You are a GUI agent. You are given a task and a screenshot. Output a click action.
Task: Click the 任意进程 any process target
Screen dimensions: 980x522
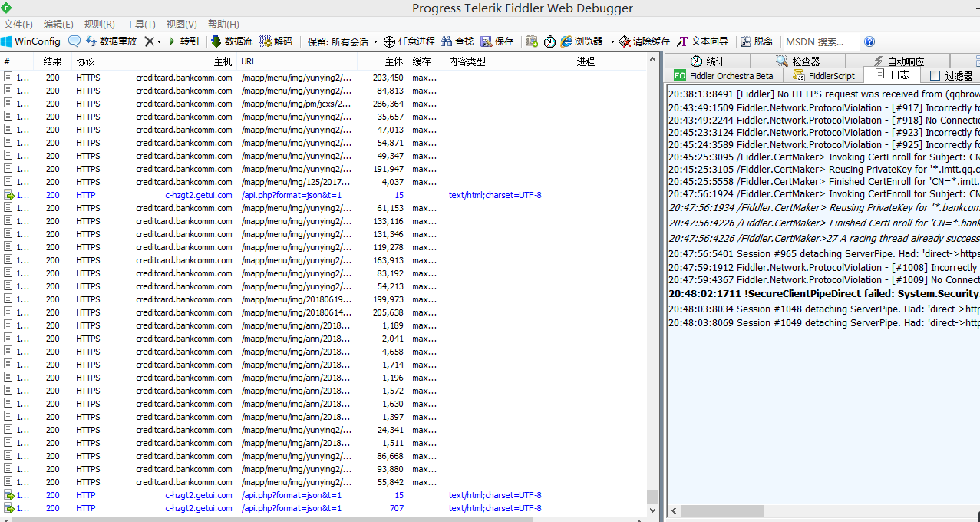[x=409, y=41]
